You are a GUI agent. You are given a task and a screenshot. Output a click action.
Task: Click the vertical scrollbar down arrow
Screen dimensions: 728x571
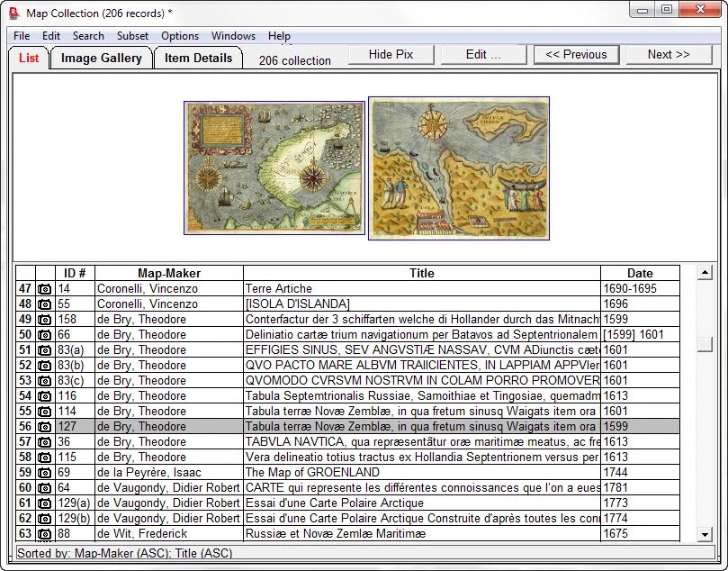706,535
